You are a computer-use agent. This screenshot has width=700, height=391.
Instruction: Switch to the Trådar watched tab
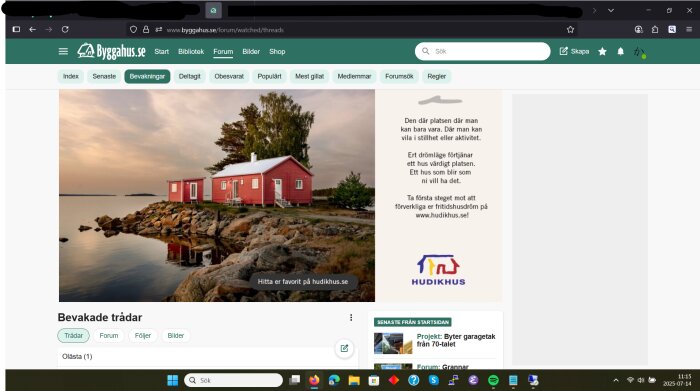click(73, 336)
